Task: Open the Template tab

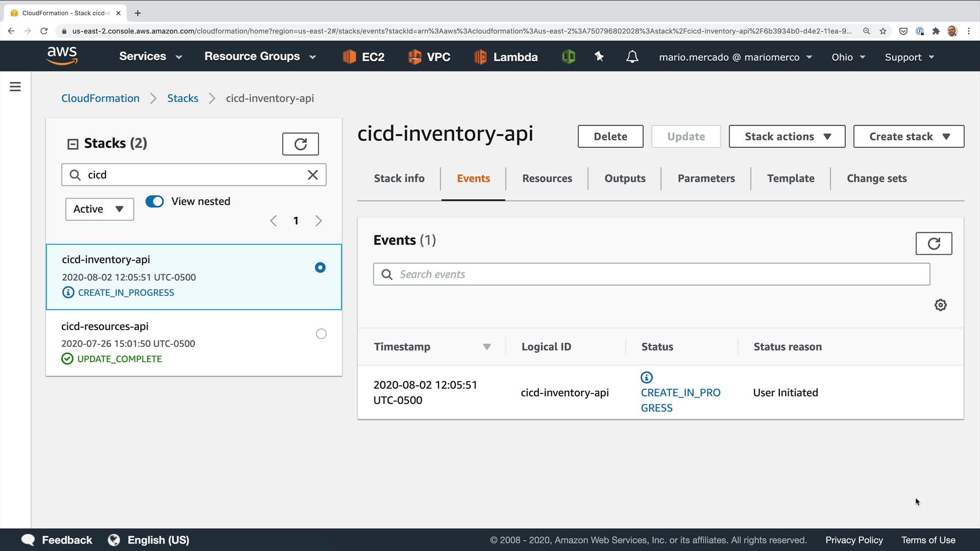Action: (x=790, y=179)
